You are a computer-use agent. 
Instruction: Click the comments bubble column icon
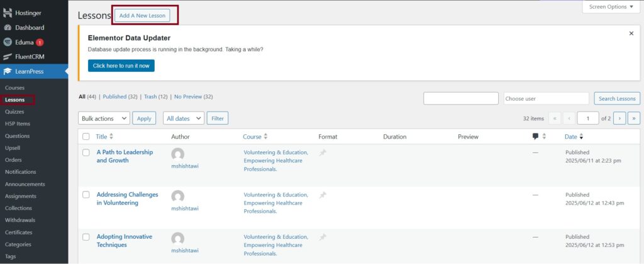(535, 137)
